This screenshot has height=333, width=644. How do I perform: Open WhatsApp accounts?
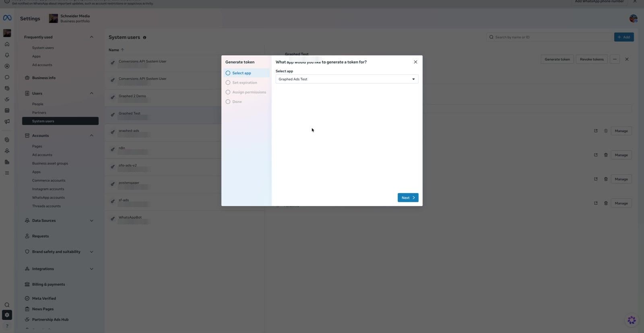[48, 197]
